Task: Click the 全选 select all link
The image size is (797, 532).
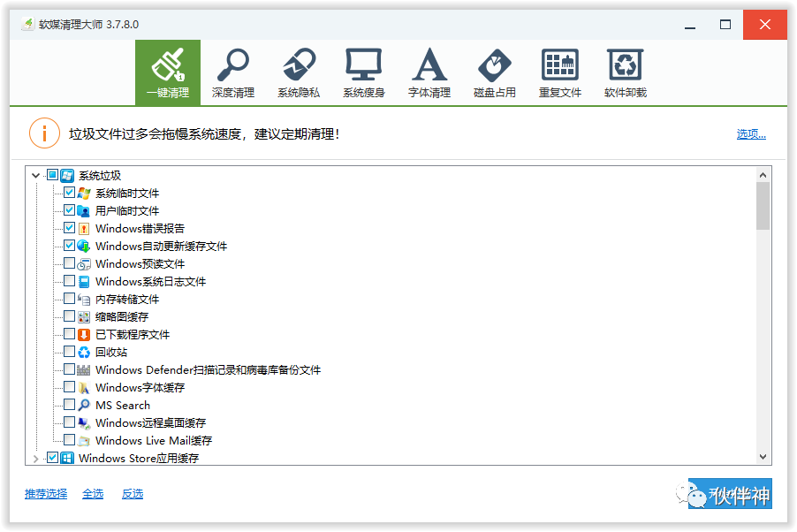Action: pos(93,493)
